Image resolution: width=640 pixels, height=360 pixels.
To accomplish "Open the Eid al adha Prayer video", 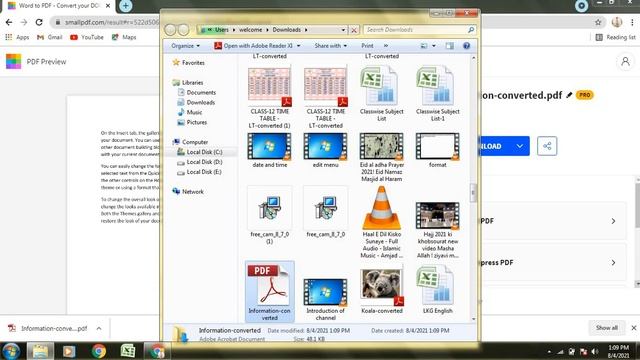I will point(381,146).
